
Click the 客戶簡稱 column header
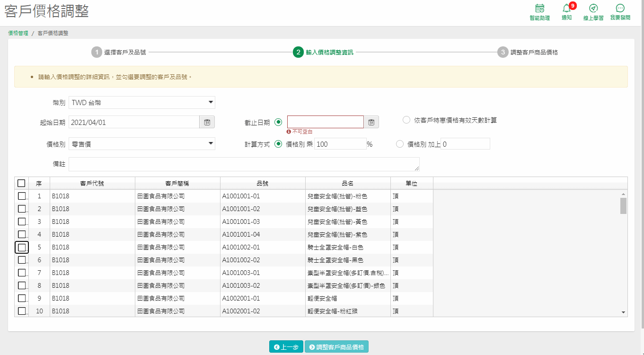(x=177, y=183)
